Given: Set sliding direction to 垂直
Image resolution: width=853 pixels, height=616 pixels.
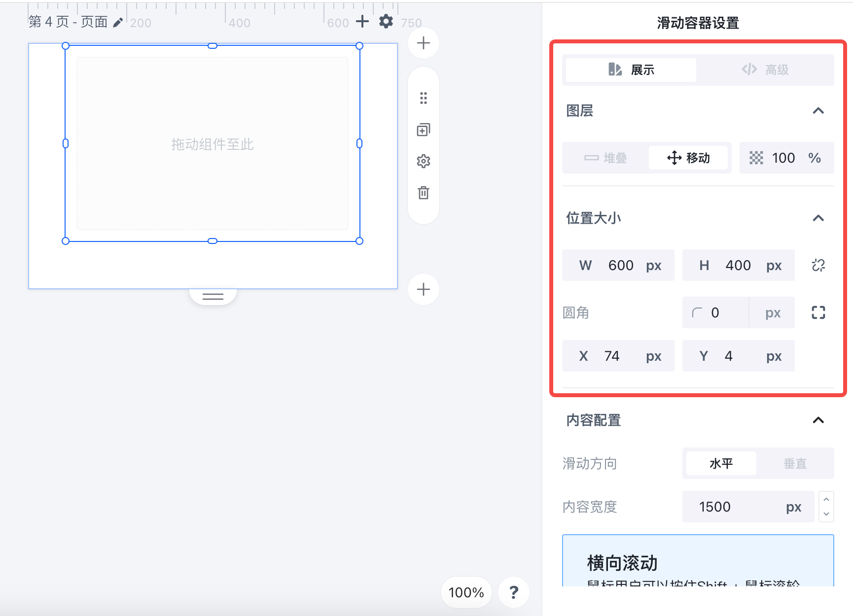Looking at the screenshot, I should coord(795,463).
